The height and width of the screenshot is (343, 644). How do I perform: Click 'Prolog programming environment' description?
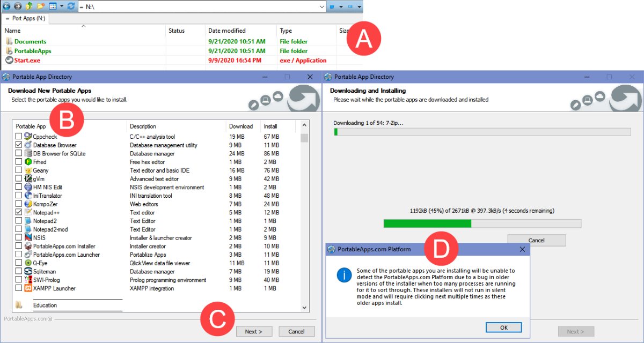click(x=168, y=280)
